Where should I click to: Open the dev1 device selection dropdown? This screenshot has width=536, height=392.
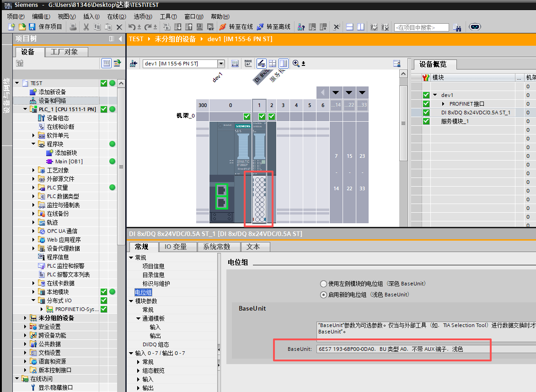(x=221, y=64)
